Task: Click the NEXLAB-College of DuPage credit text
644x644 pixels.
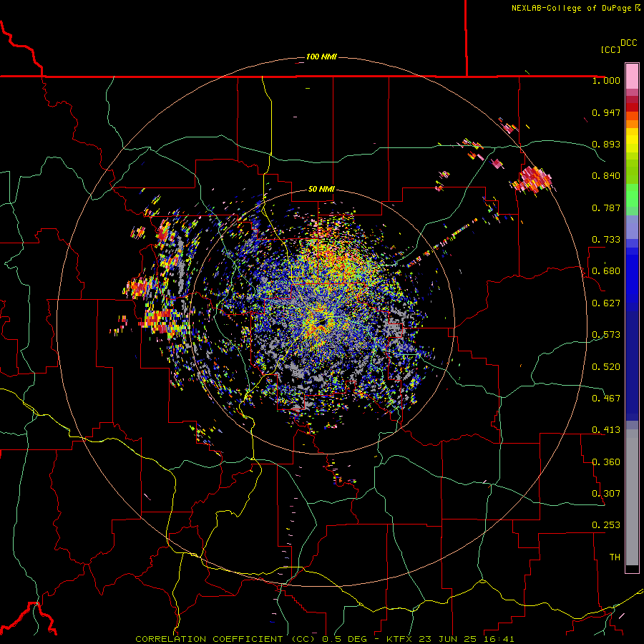Action: click(x=575, y=8)
